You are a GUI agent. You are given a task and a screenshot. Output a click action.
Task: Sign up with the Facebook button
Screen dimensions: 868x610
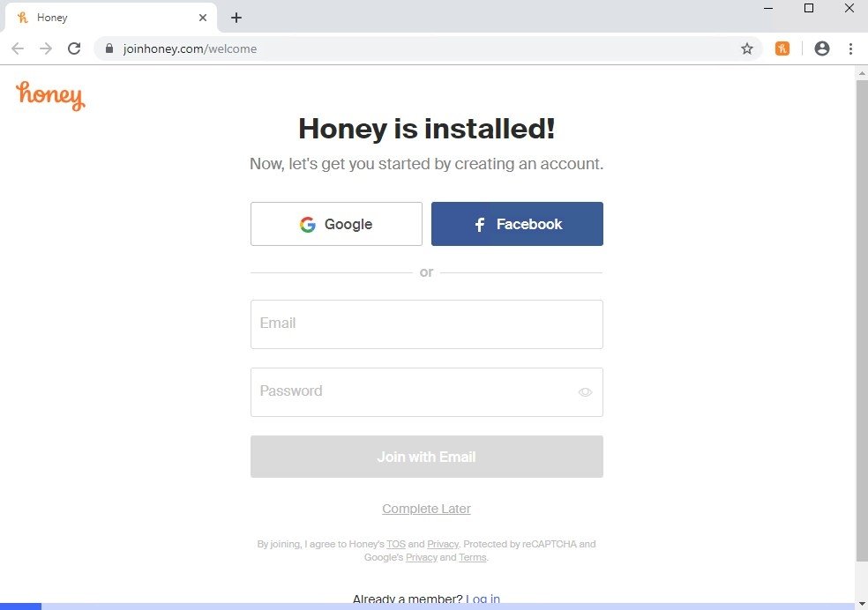click(x=517, y=224)
